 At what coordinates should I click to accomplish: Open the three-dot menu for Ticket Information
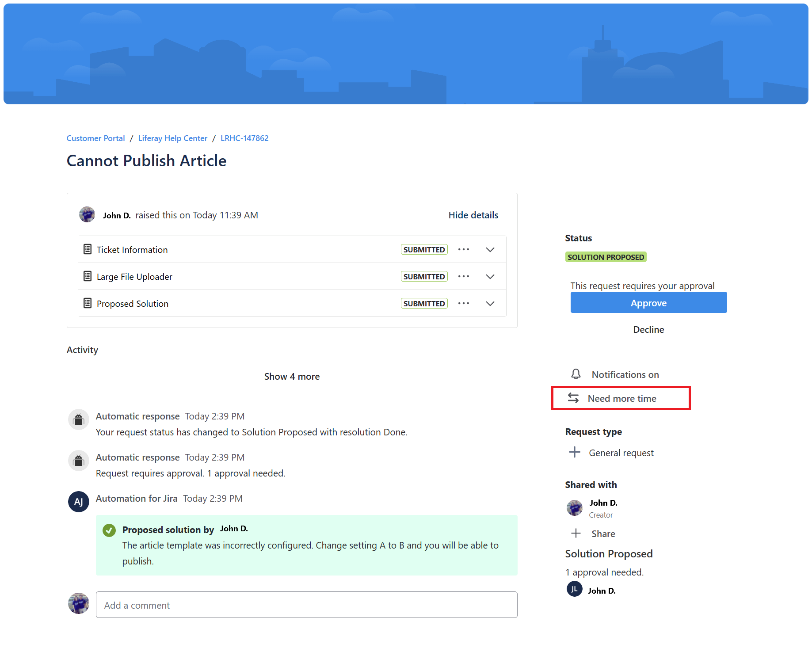click(x=463, y=250)
